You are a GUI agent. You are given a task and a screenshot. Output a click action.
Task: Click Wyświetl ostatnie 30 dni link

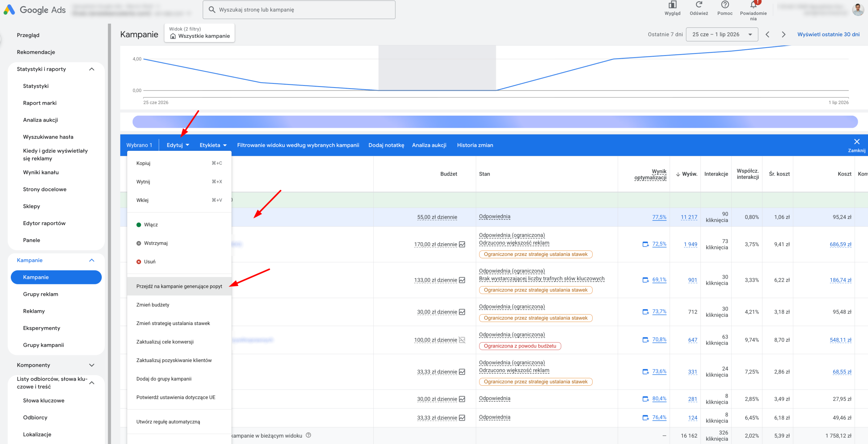pyautogui.click(x=828, y=35)
